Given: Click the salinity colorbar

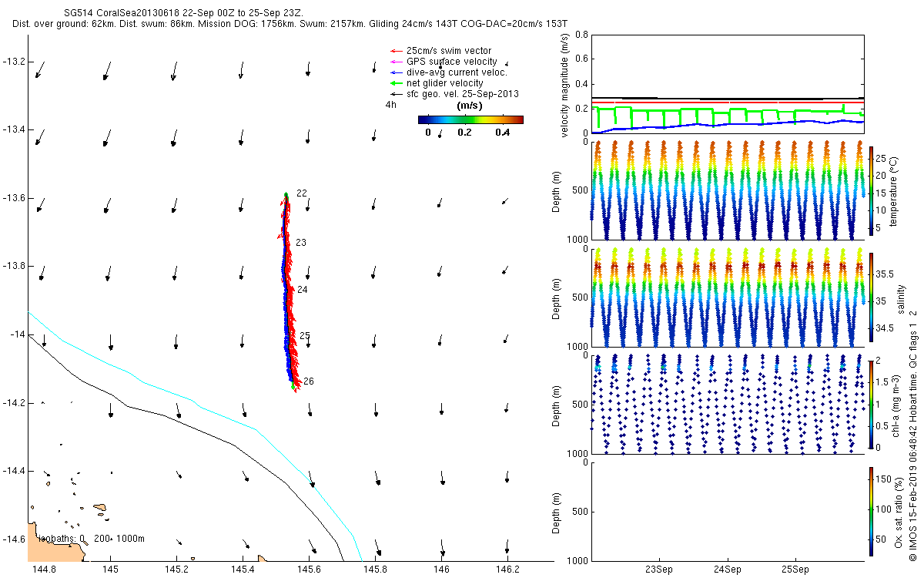Looking at the screenshot, I should 872,297.
